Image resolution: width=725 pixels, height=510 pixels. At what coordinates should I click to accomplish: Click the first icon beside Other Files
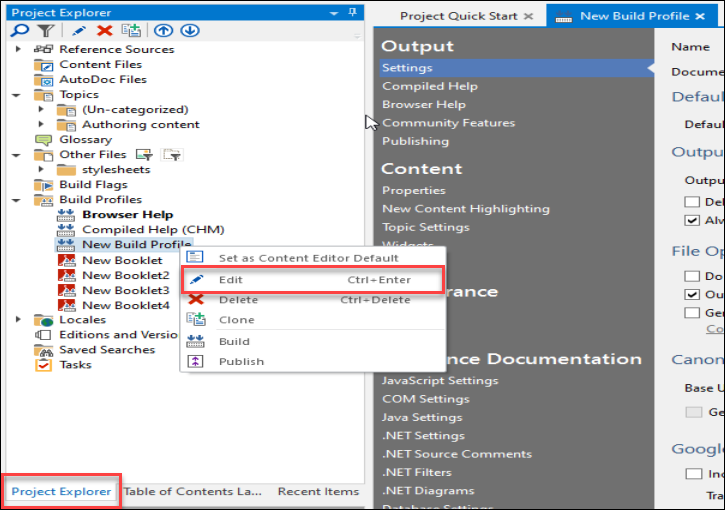pos(144,155)
